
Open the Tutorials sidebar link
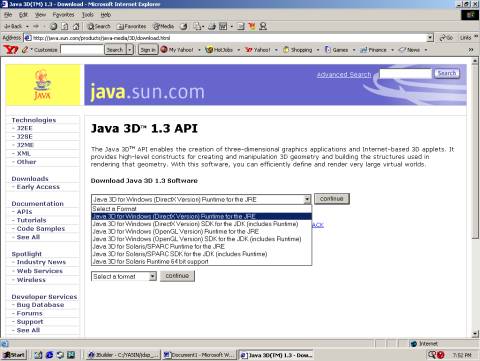click(31, 220)
